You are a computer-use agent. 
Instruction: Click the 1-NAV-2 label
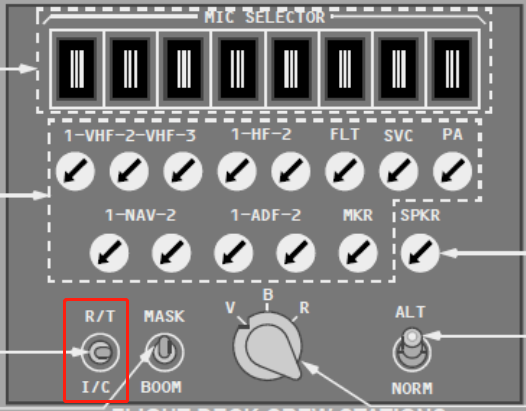point(141,215)
